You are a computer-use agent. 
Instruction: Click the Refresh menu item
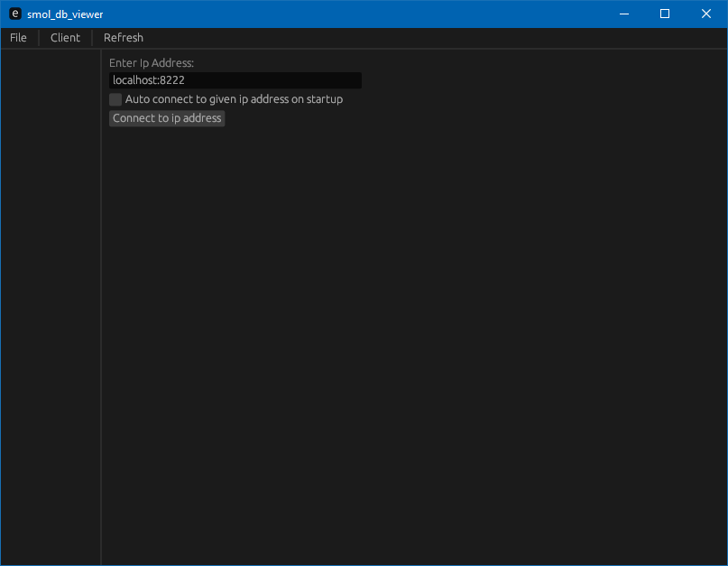click(123, 38)
